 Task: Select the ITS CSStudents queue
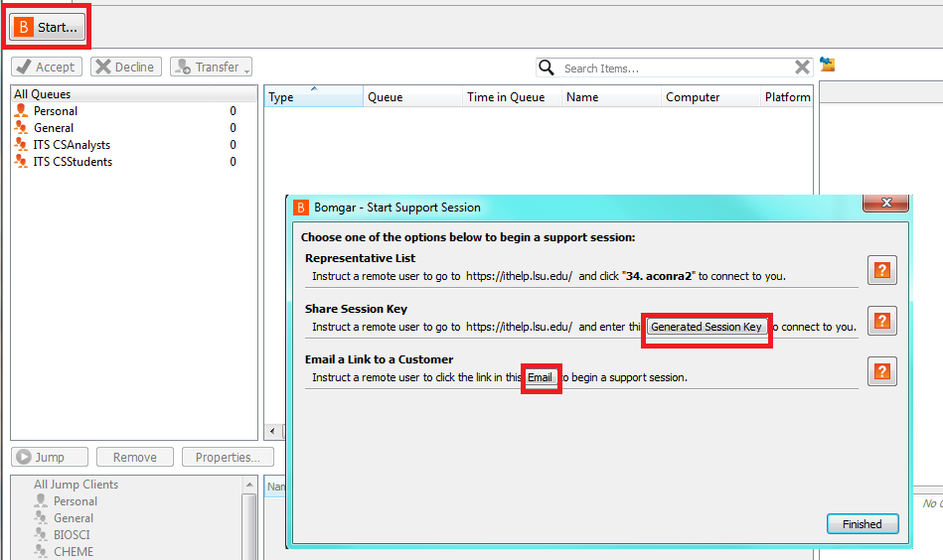tap(134, 162)
